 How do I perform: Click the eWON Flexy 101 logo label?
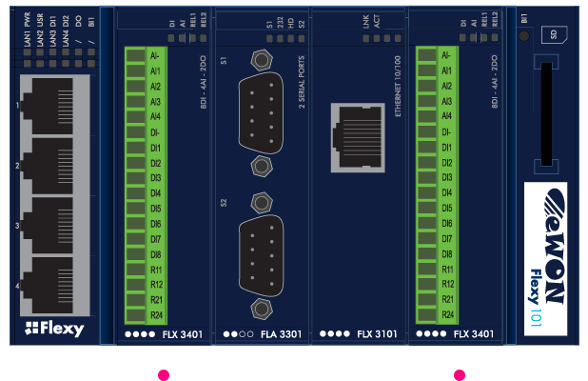[x=545, y=259]
